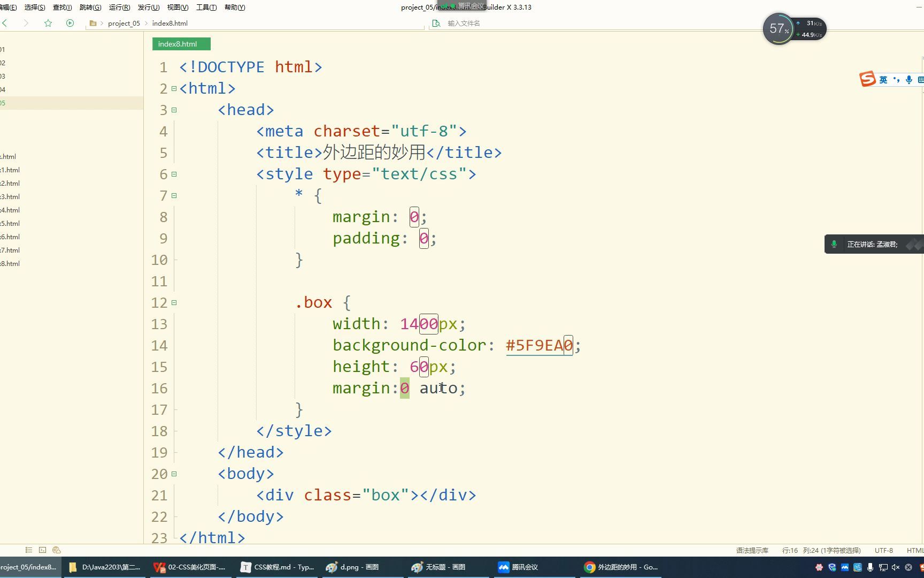Viewport: 924px width, 578px height.
Task: Open 7.html in the file tree
Action: (x=10, y=250)
